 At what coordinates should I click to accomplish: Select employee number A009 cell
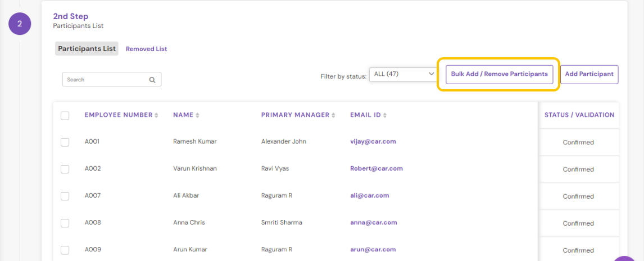(93, 250)
